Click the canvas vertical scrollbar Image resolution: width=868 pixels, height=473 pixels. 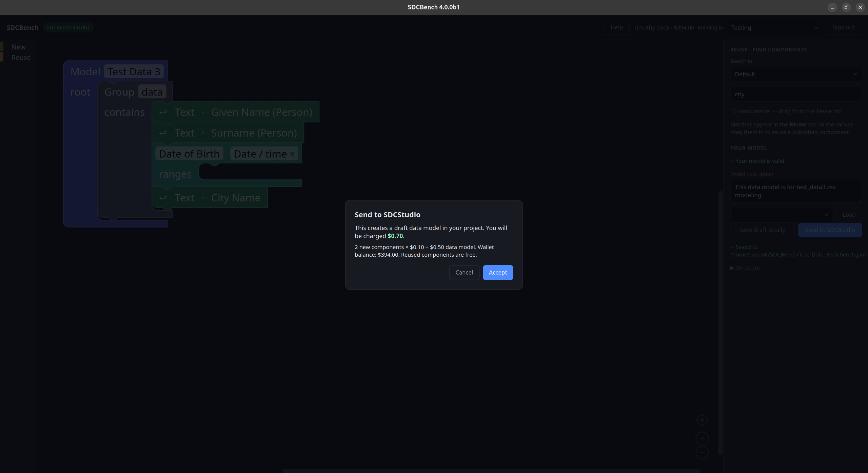[x=720, y=322]
